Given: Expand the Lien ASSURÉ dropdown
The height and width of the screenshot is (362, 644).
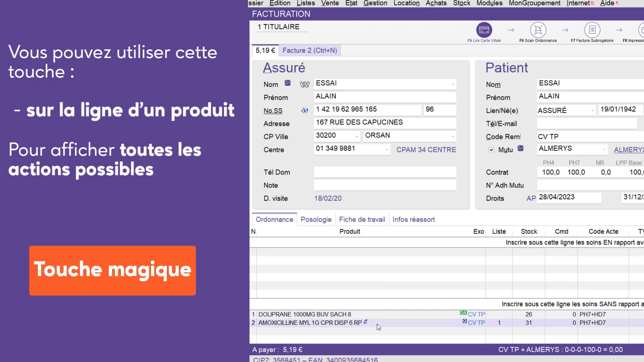Looking at the screenshot, I should [x=592, y=110].
